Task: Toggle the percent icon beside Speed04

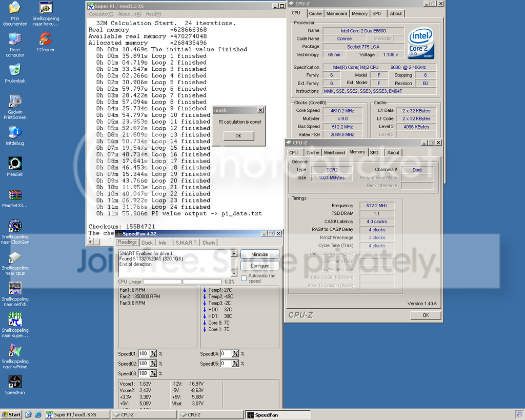Action: coord(235,354)
